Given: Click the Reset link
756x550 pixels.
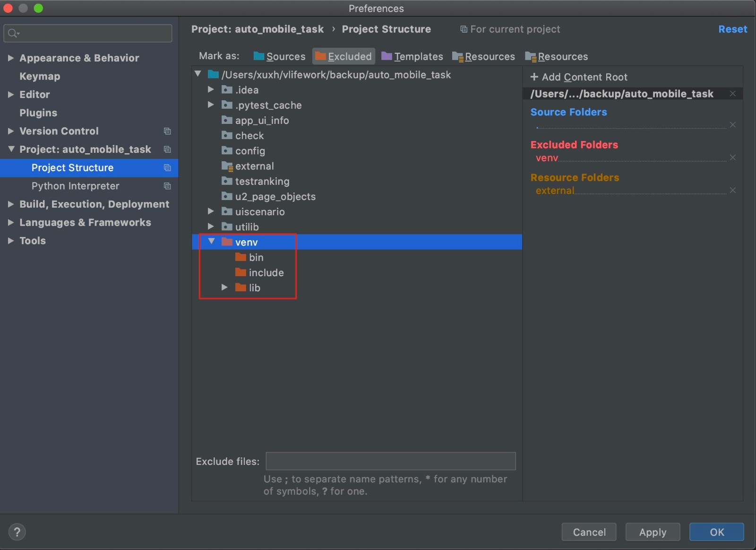Looking at the screenshot, I should point(732,29).
